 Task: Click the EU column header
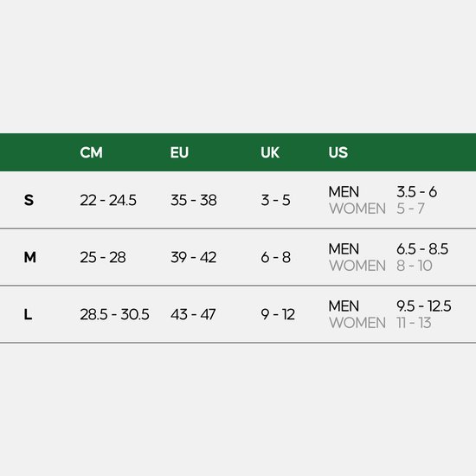pyautogui.click(x=179, y=152)
